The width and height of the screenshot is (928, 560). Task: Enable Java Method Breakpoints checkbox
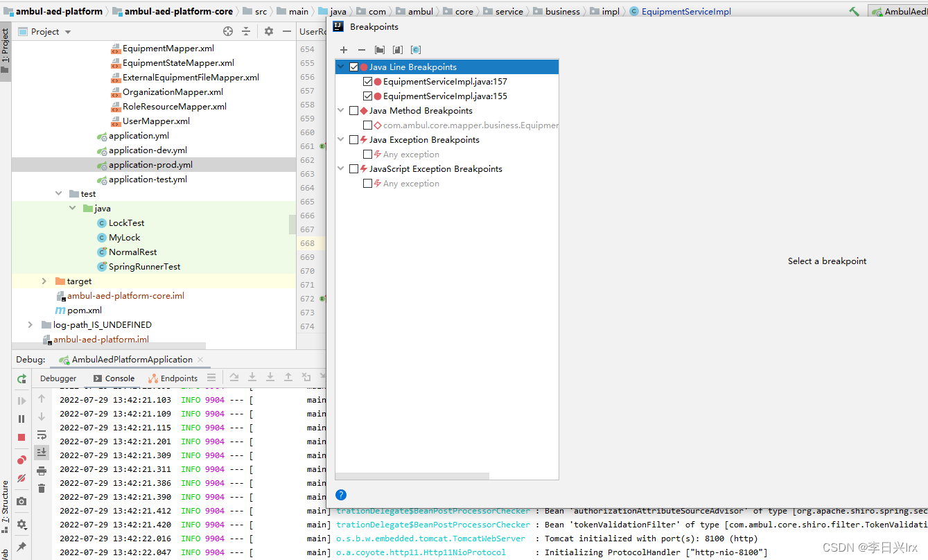[x=354, y=111]
